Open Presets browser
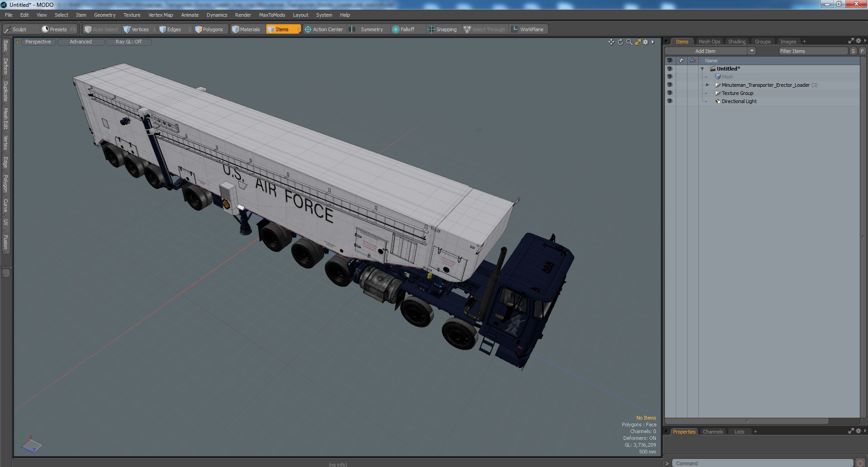868x467 pixels. pyautogui.click(x=58, y=29)
